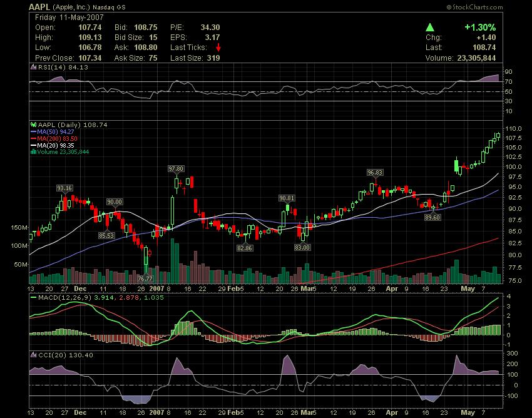Click the 300 label on CCI axis
Image resolution: width=532 pixels, height=418 pixels.
pyautogui.click(x=513, y=353)
